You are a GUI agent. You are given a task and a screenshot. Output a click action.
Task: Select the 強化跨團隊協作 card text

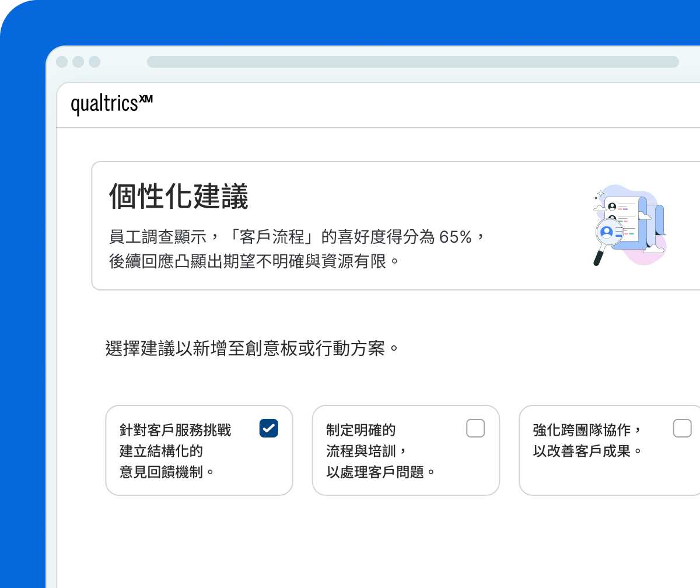click(587, 440)
